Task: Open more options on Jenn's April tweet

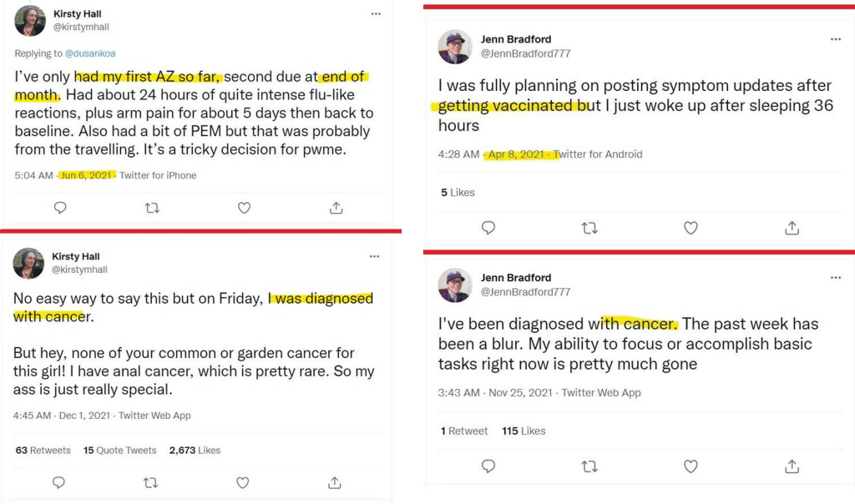Action: tap(835, 39)
